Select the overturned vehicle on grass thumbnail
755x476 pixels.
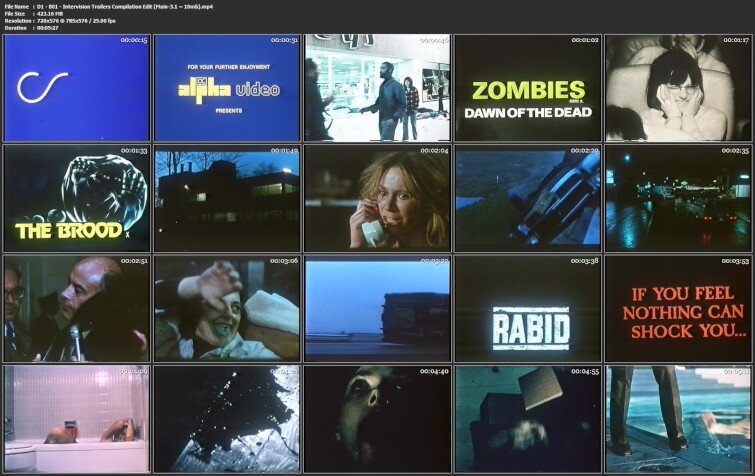[528, 198]
